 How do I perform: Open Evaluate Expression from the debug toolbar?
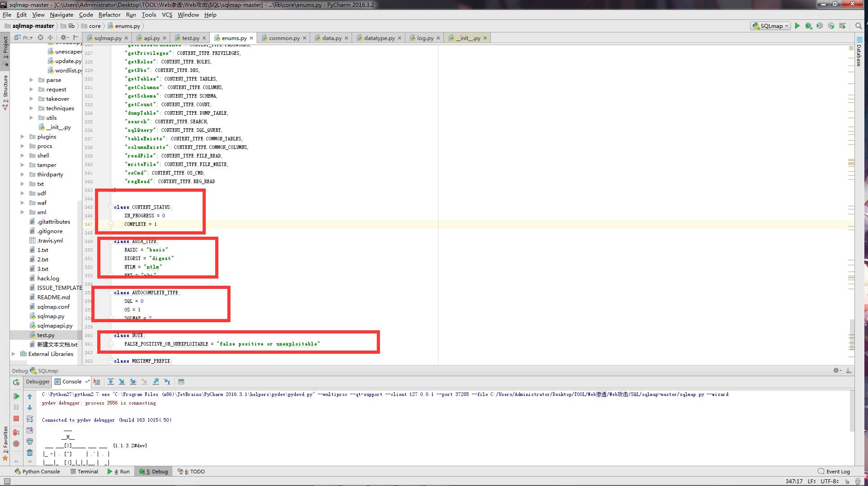coord(181,382)
